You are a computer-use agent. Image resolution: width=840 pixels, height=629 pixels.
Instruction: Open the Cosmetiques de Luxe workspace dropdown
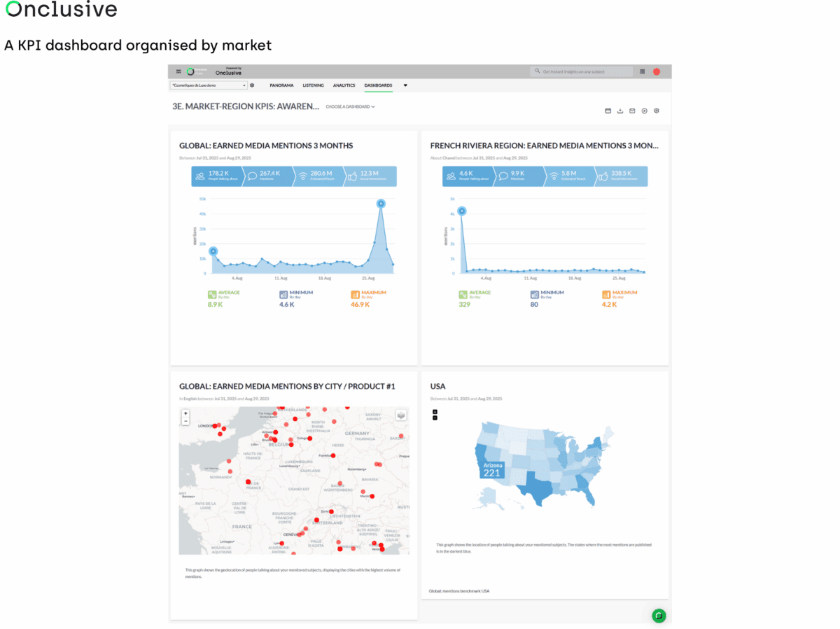click(210, 85)
